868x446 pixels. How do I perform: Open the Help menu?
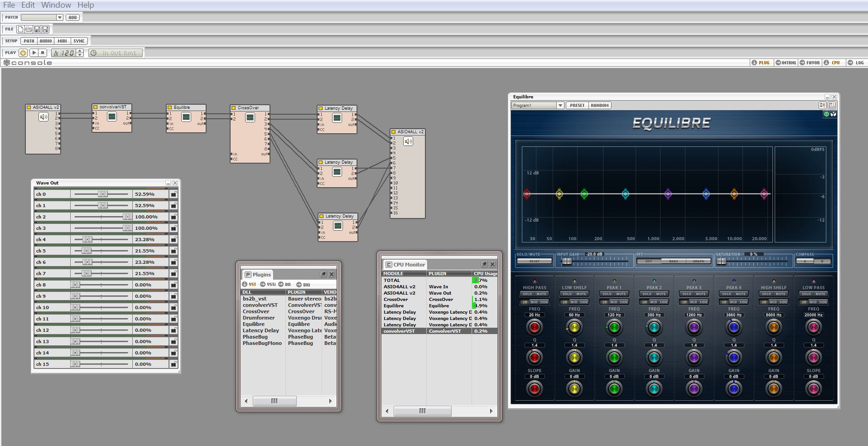(86, 5)
